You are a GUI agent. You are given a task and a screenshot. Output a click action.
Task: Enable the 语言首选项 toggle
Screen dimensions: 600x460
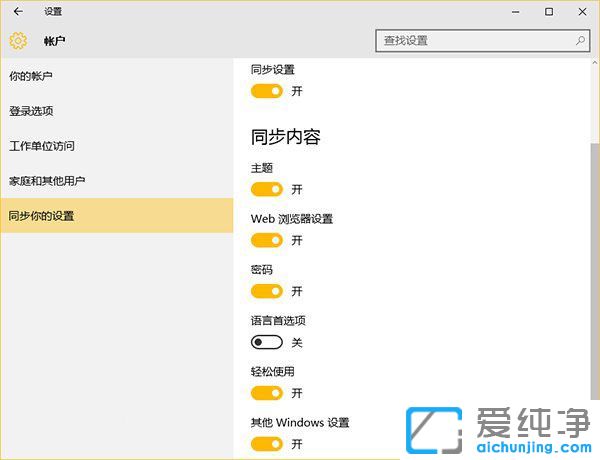pos(267,342)
